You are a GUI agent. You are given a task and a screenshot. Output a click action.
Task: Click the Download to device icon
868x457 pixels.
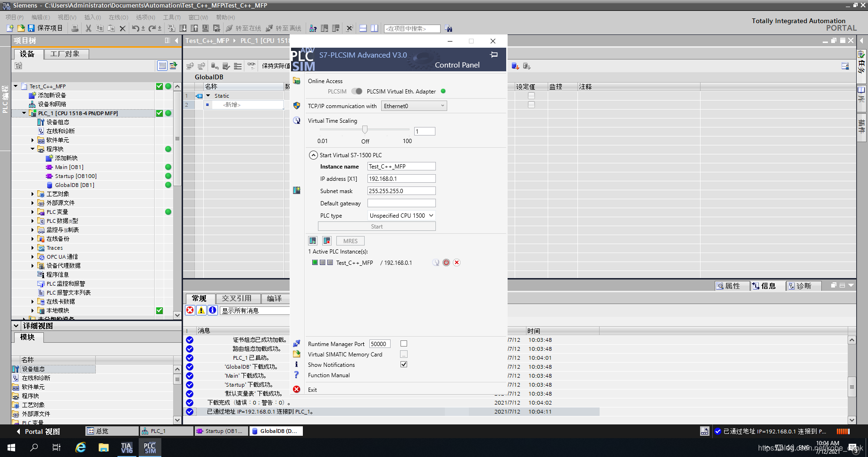183,28
